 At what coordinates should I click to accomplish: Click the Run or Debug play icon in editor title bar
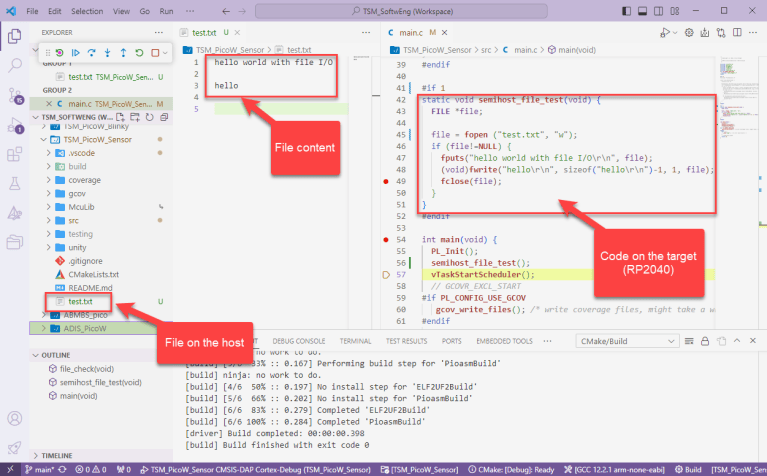point(664,33)
